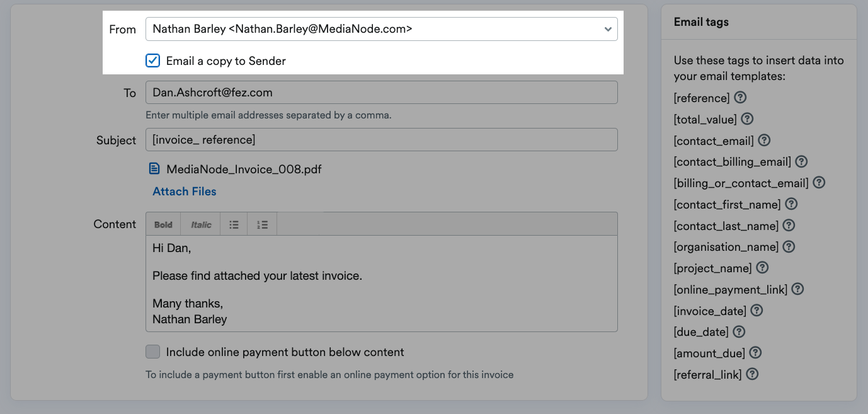Screen dimensions: 868x414
Task: Select the [online_payment_link] tag text
Action: point(731,290)
